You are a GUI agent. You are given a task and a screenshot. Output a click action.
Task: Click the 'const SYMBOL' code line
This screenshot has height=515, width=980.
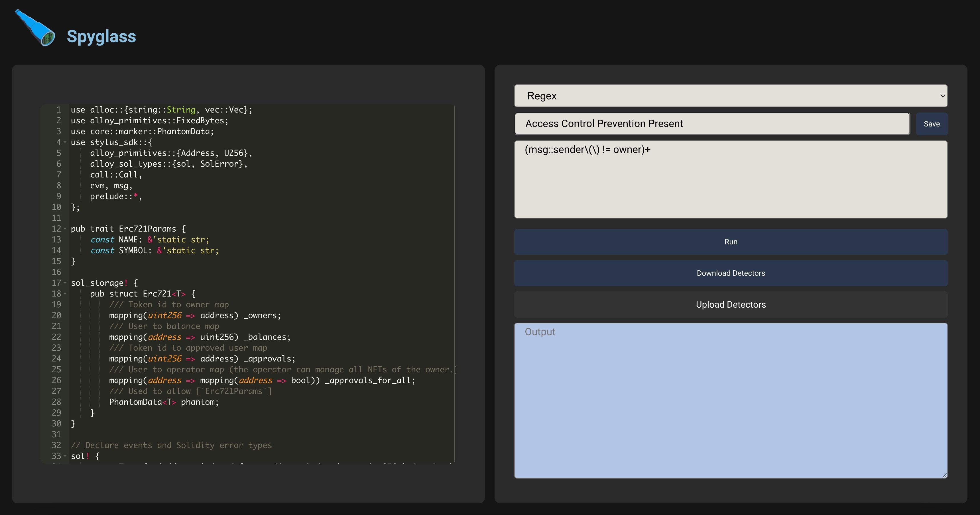click(154, 250)
